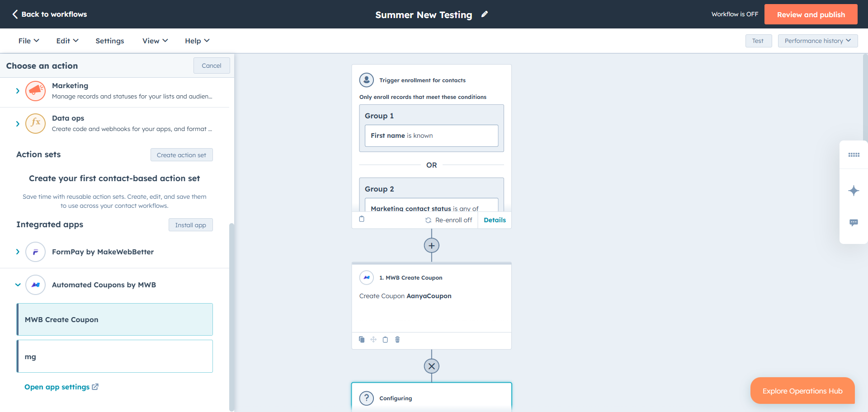Open the AI assistant sparkle icon
The width and height of the screenshot is (868, 412).
[x=854, y=191]
